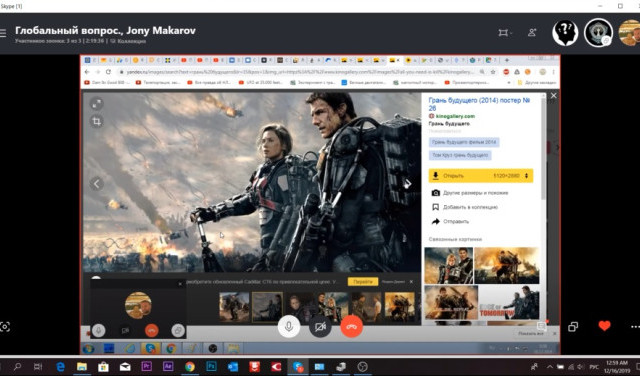Switch input language from РУС
The width and height of the screenshot is (640, 376).
point(594,367)
